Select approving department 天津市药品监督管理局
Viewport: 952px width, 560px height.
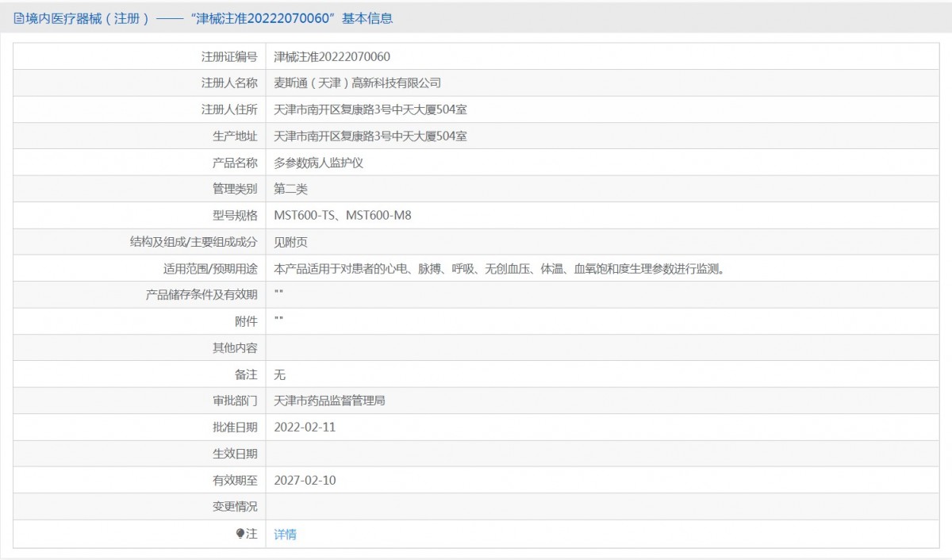coord(329,401)
